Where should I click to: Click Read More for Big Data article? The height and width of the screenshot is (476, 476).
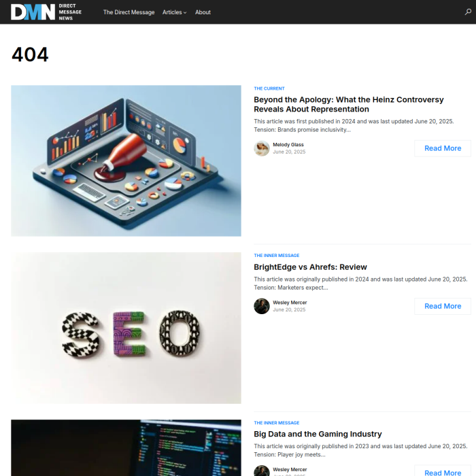coord(443,472)
